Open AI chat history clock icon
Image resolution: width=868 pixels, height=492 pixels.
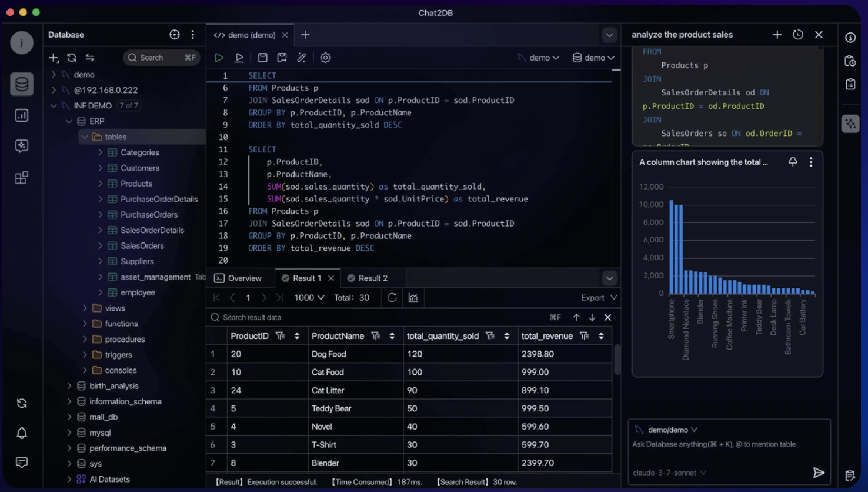point(798,35)
